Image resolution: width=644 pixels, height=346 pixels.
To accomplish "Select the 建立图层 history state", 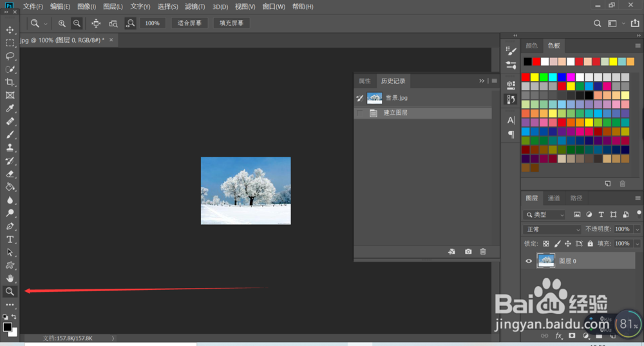I will (422, 113).
